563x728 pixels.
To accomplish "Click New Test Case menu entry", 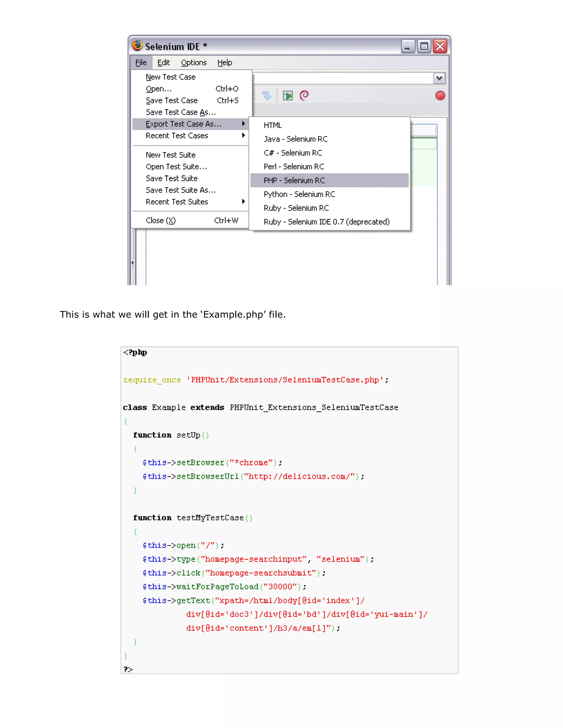I will click(170, 77).
